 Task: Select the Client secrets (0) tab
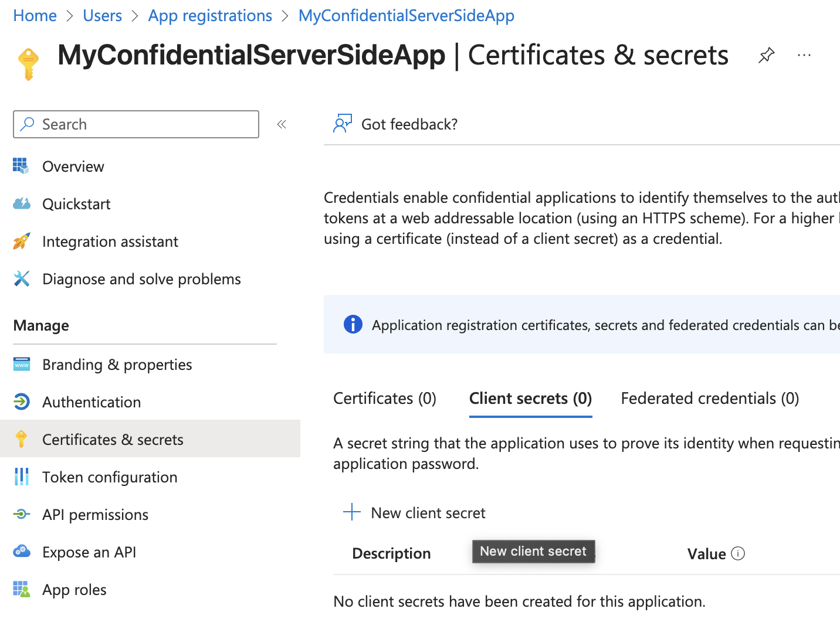530,399
